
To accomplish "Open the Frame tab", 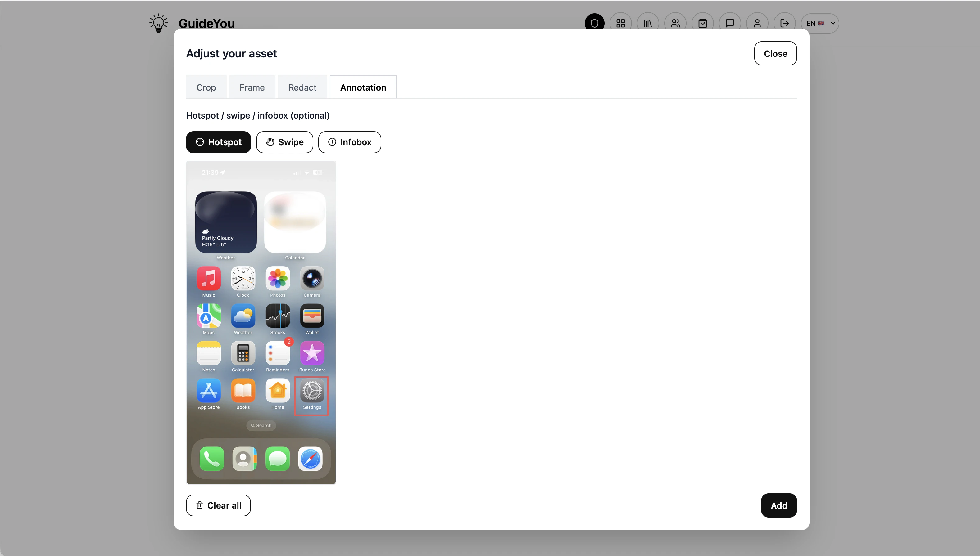I will click(x=252, y=87).
